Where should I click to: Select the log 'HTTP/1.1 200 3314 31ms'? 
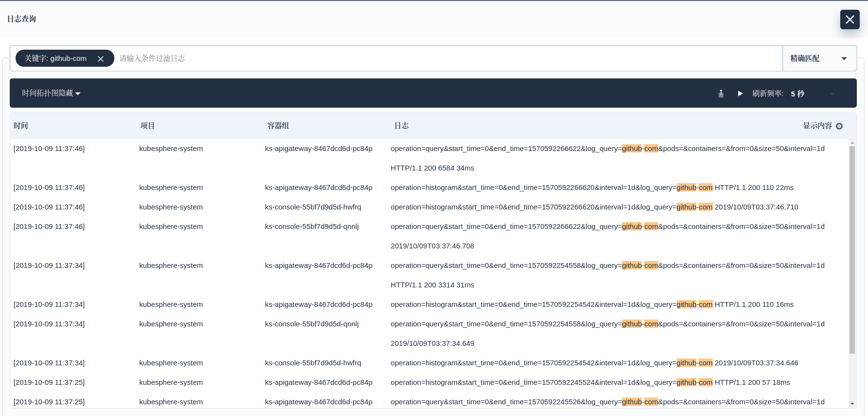432,285
